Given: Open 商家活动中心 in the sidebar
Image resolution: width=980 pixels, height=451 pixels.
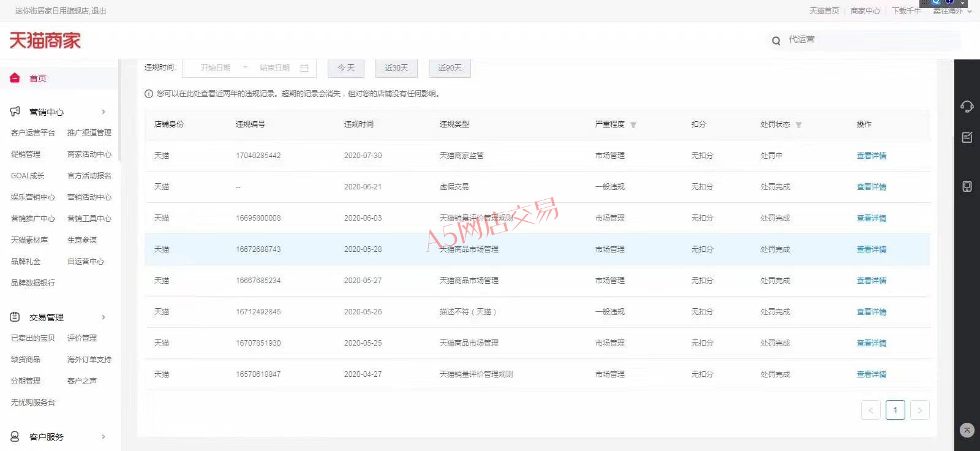Looking at the screenshot, I should point(89,154).
